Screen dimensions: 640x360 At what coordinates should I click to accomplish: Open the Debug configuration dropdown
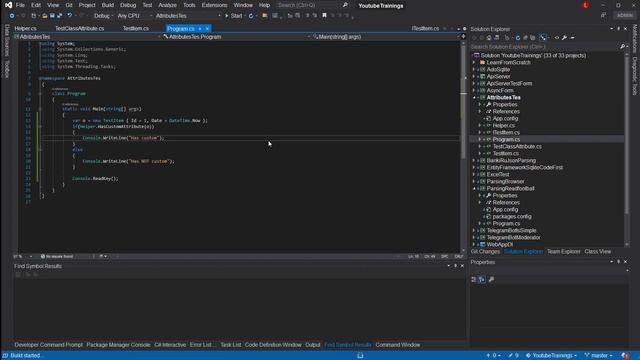click(x=102, y=16)
